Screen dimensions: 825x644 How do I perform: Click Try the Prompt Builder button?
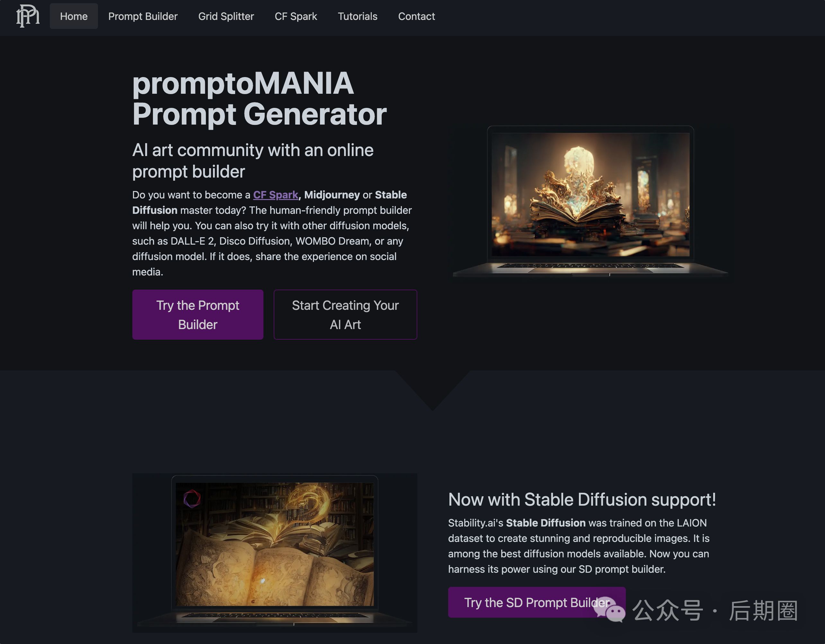pos(198,314)
